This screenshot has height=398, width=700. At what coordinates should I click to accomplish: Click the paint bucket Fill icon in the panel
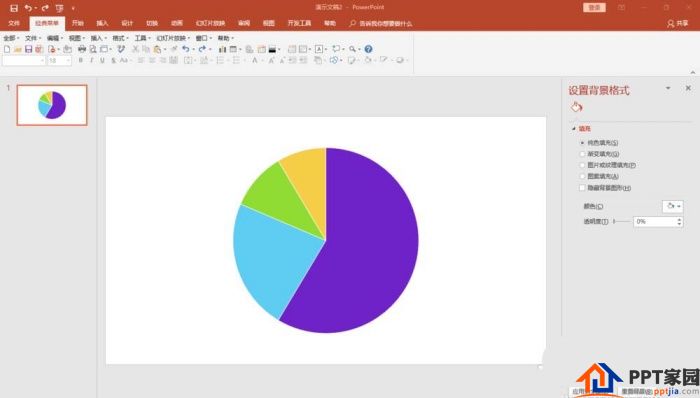pos(576,107)
